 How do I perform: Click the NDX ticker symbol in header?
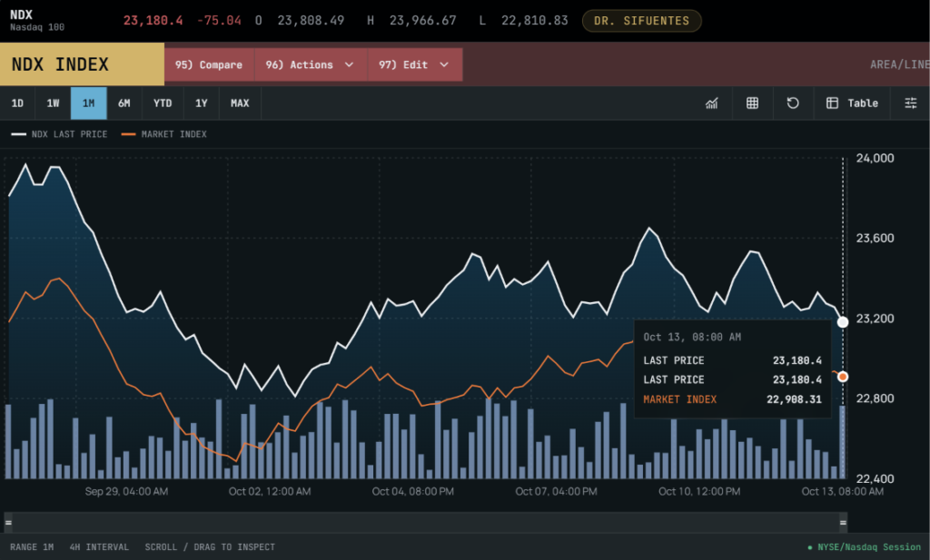click(x=22, y=15)
